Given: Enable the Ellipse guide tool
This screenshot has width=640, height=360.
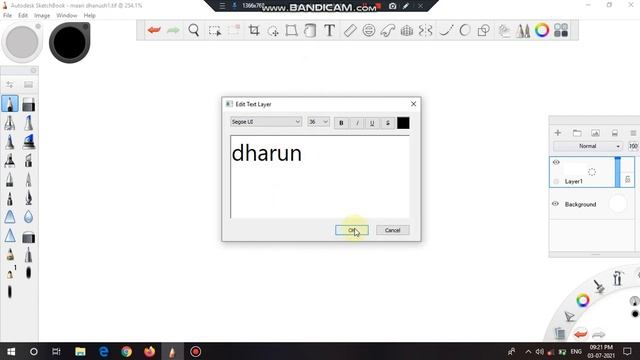Looking at the screenshot, I should tap(369, 31).
